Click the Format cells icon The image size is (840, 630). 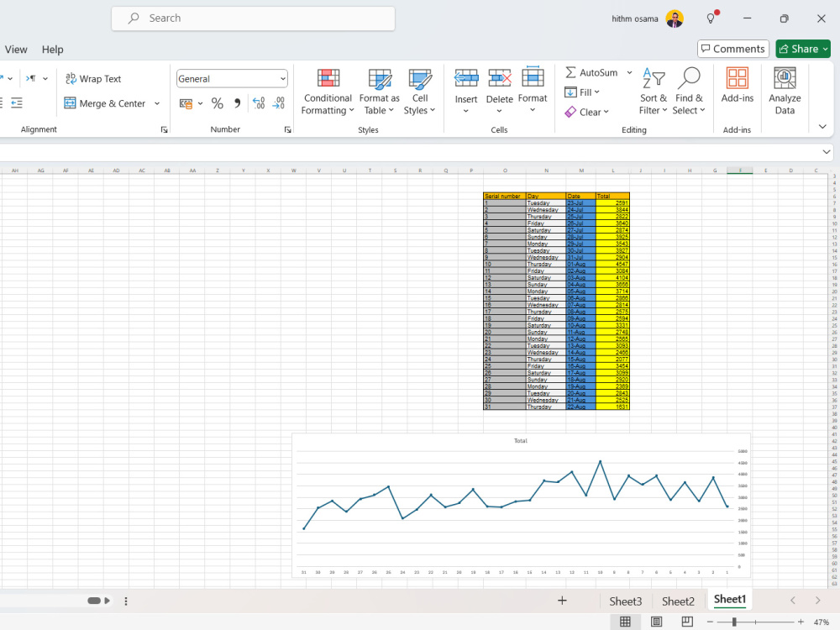(x=533, y=77)
